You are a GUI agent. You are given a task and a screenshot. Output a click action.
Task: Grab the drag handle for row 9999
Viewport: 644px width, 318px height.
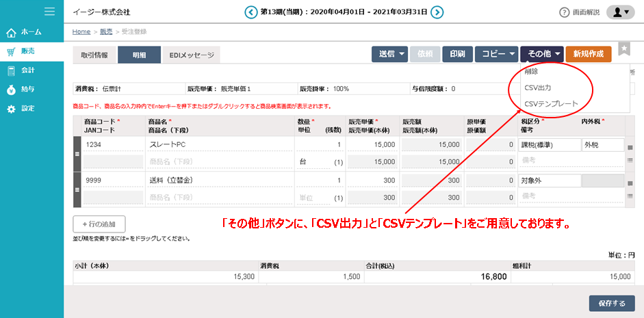point(77,189)
